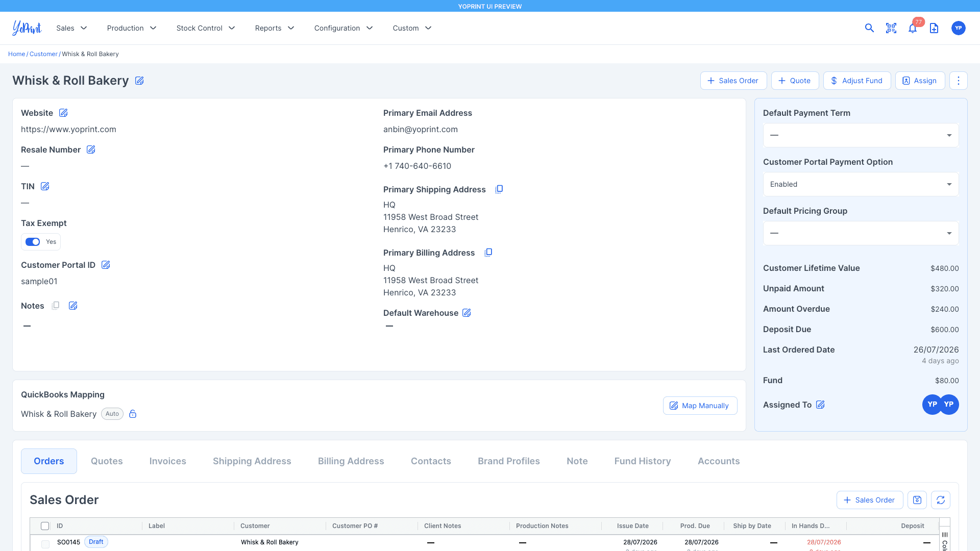Expand the Custom menu
Screen dimensions: 980x551
click(412, 28)
